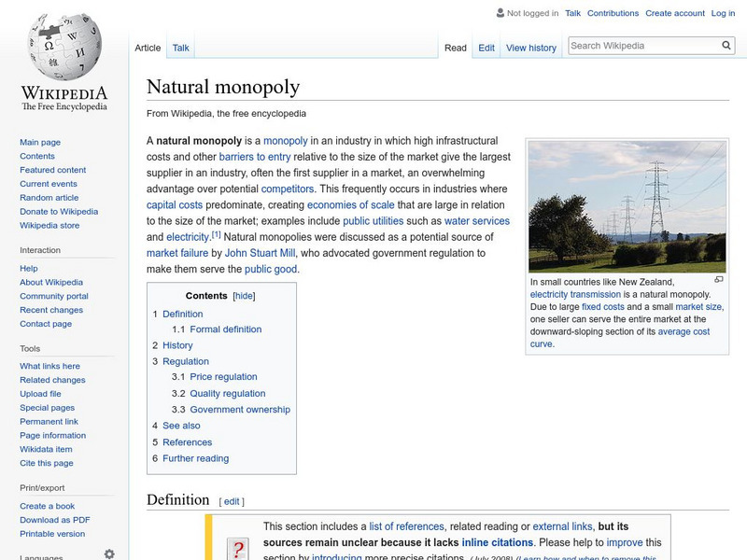Open the transmission lines photo thumbnail
This screenshot has width=747, height=560.
point(627,205)
